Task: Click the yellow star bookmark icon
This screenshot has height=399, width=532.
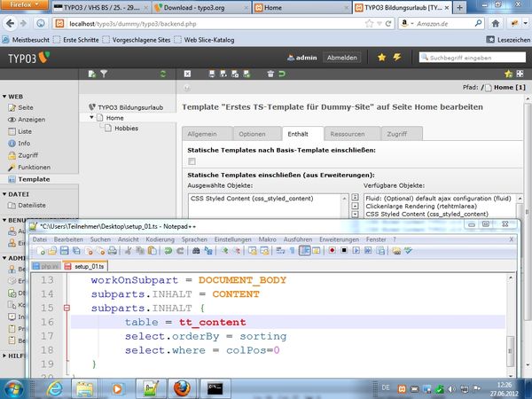Action: tap(381, 57)
